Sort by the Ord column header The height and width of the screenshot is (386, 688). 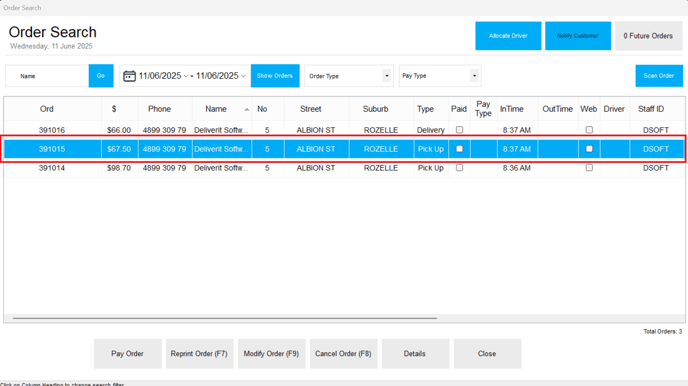[47, 109]
